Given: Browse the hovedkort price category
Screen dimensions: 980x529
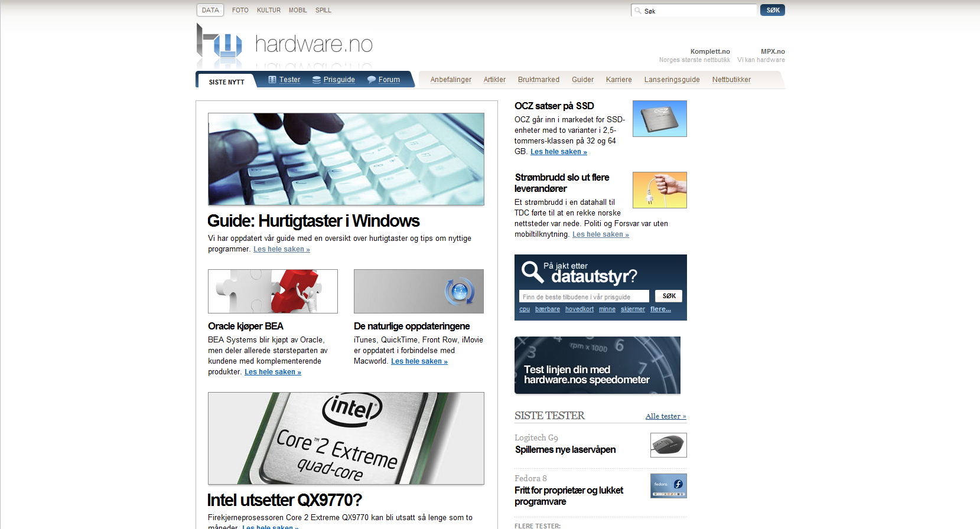Looking at the screenshot, I should coord(579,309).
